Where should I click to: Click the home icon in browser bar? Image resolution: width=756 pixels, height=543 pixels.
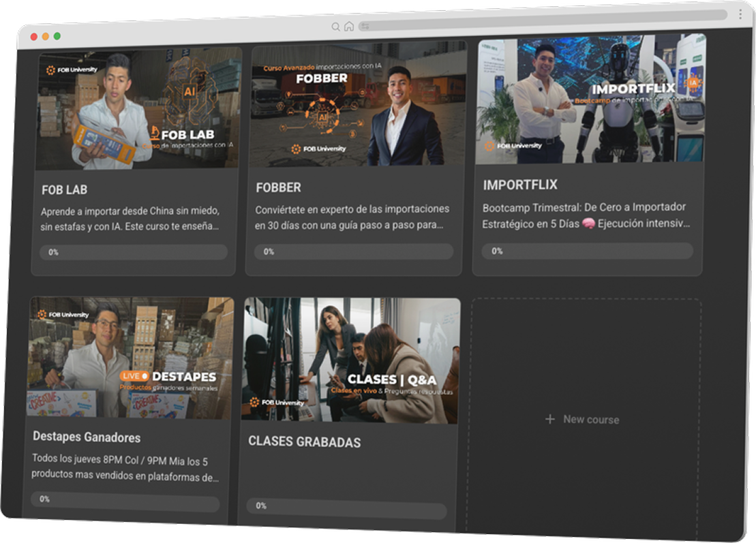[x=349, y=27]
